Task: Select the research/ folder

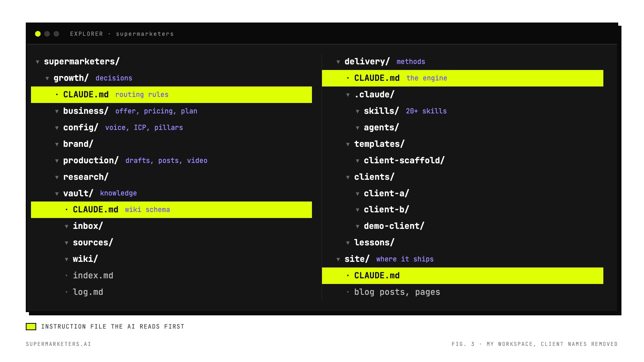Action: pos(86,177)
